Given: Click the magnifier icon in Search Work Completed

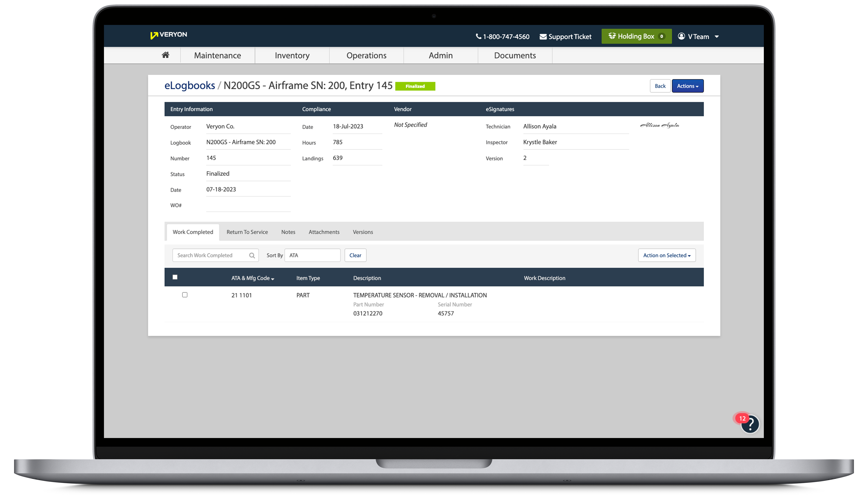Looking at the screenshot, I should tap(252, 255).
